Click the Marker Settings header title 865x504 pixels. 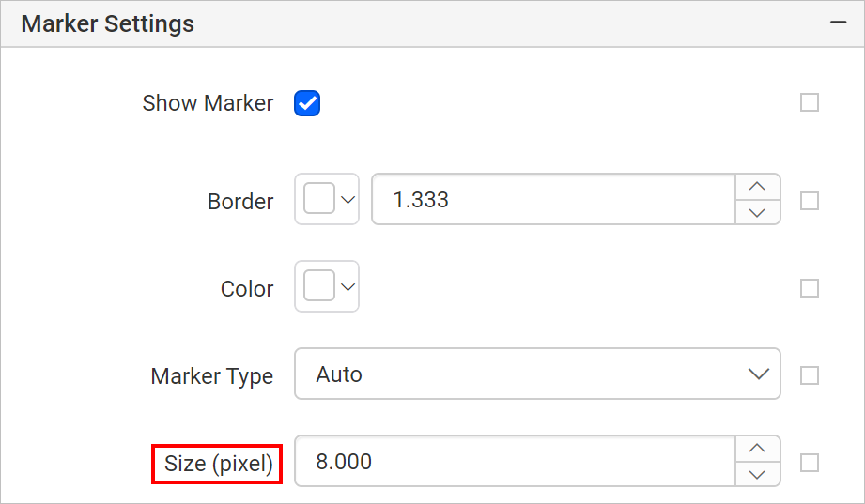coord(108,23)
